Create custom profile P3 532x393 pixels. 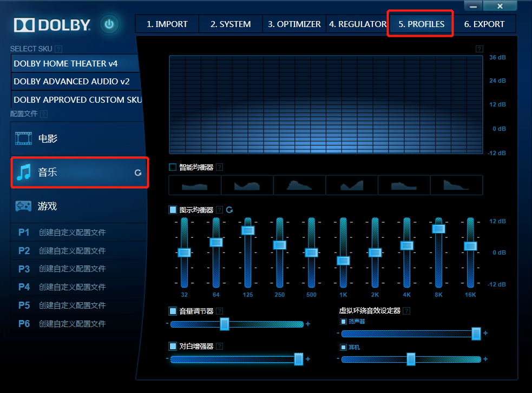coord(79,269)
